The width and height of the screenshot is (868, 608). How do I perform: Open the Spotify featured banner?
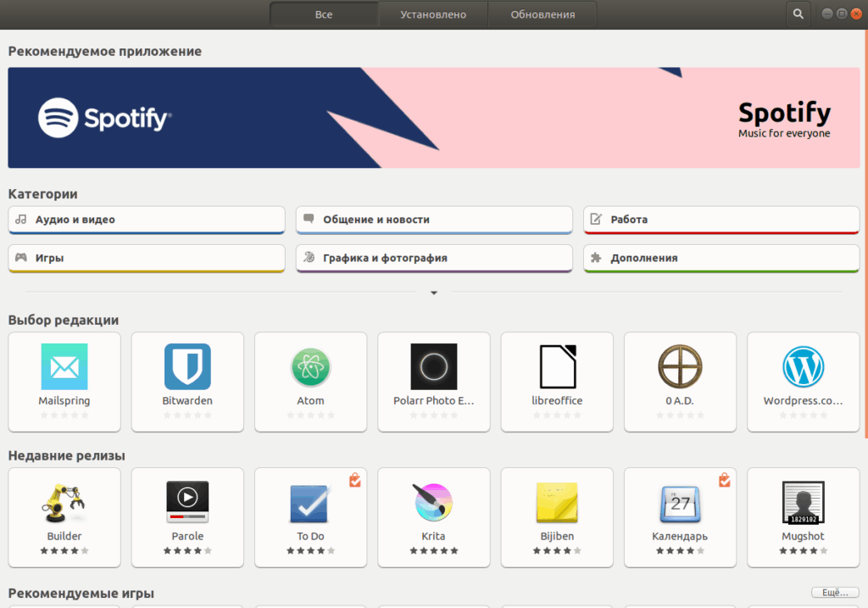tap(434, 117)
